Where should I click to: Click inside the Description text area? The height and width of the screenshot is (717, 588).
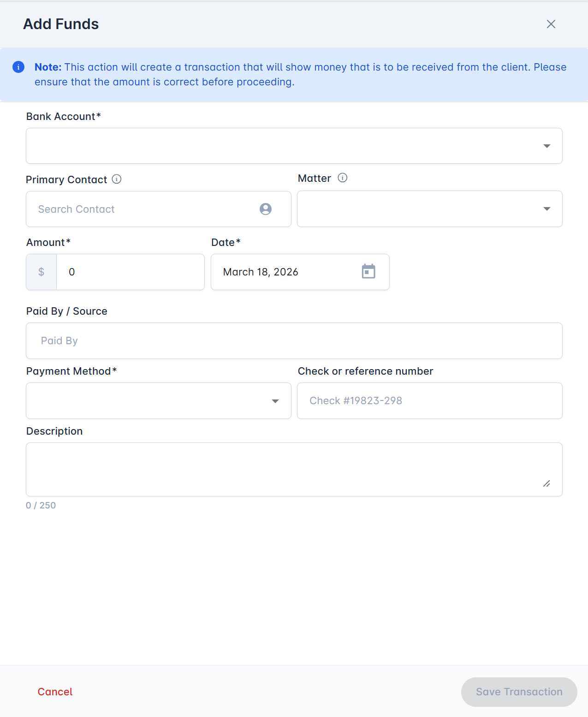tap(294, 470)
